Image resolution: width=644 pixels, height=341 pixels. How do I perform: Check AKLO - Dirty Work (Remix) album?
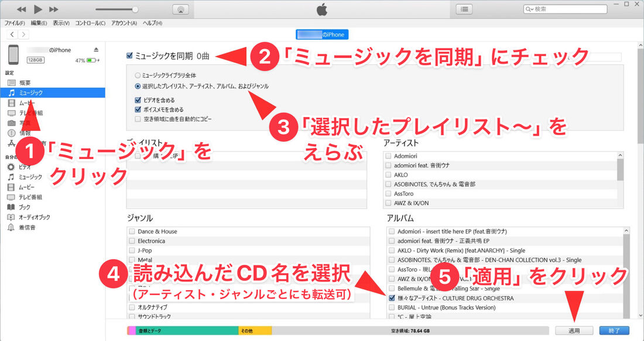392,250
